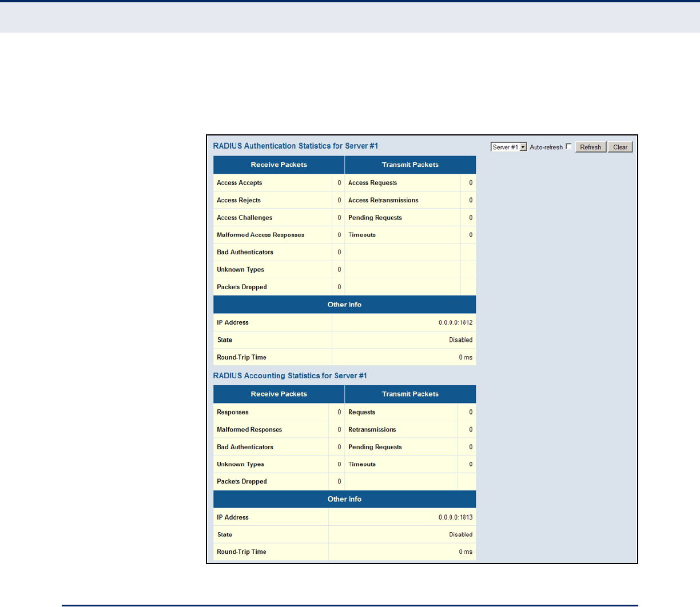Viewport: 700px width, 607px height.
Task: Select 'RADIUS Accounting Statistics for Server #1' heading
Action: pos(290,376)
